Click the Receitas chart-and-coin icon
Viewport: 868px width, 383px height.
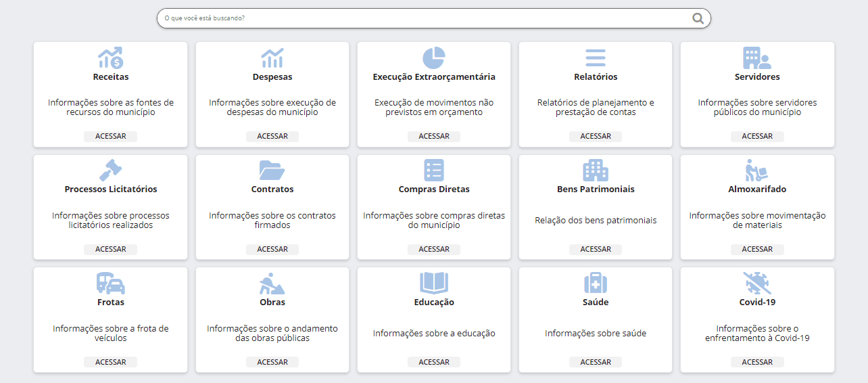[x=110, y=58]
